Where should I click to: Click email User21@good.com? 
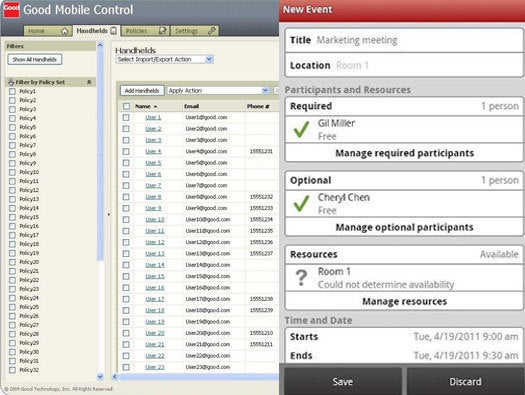pyautogui.click(x=208, y=344)
